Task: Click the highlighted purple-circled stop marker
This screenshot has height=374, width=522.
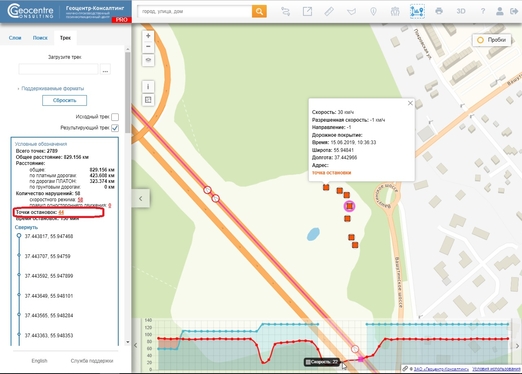Action: point(349,206)
